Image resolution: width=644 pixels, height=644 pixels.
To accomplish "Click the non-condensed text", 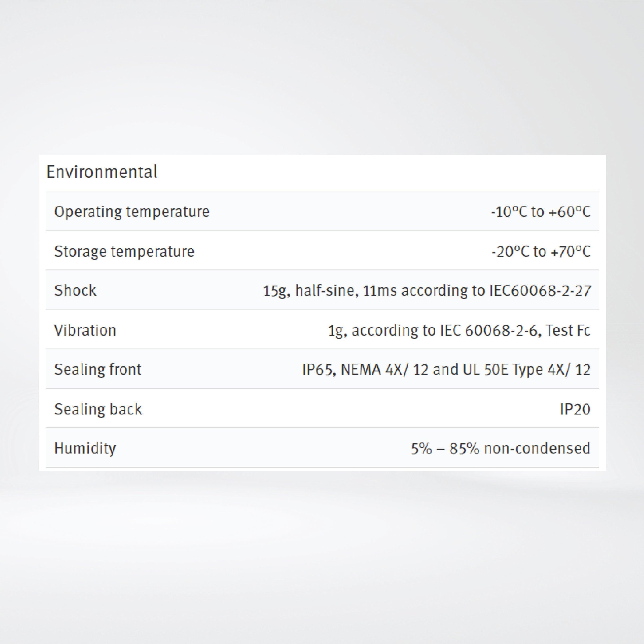I will pyautogui.click(x=537, y=448).
